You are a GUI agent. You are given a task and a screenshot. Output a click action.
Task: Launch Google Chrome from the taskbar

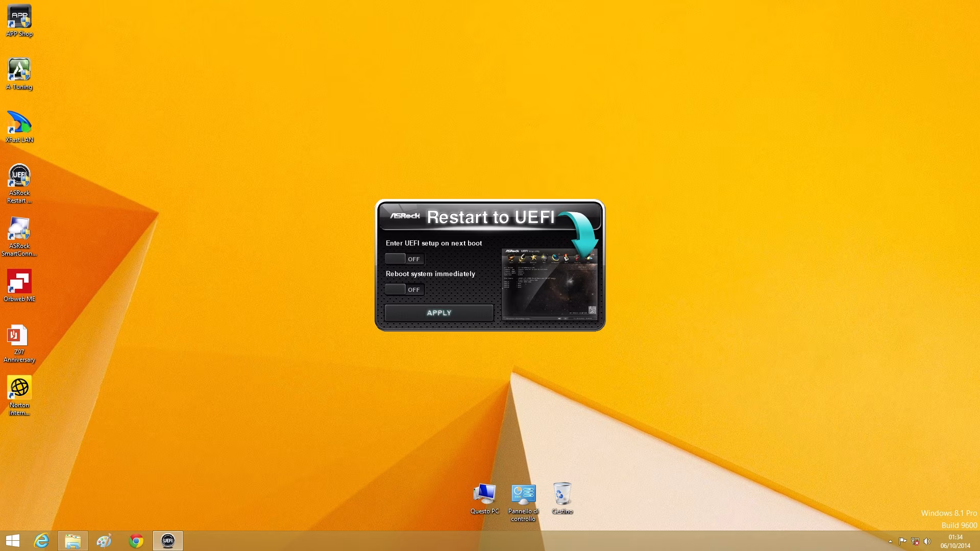click(x=136, y=541)
